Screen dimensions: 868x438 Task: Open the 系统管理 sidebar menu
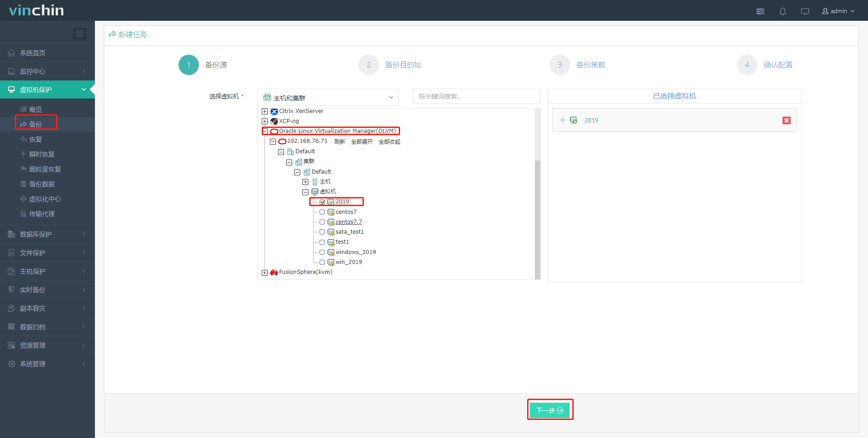pos(33,363)
